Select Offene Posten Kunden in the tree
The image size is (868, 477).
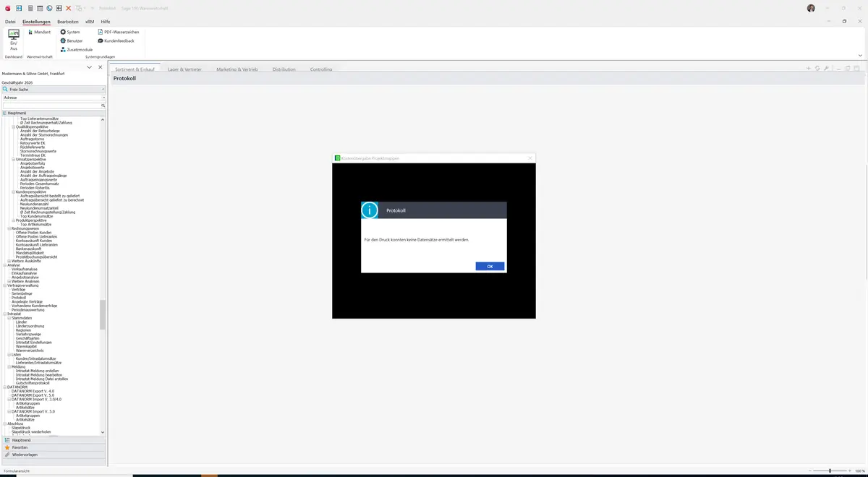[33, 233]
